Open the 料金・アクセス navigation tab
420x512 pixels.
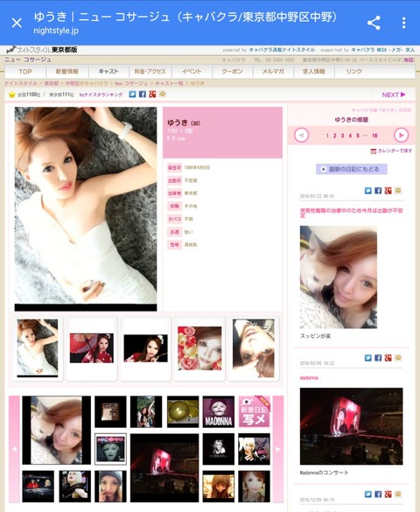(x=150, y=71)
